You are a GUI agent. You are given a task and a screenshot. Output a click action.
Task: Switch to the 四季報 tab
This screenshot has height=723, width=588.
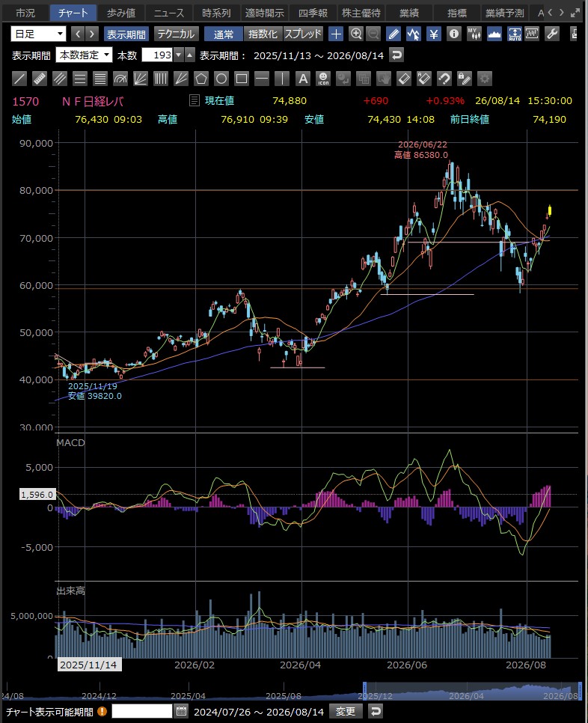[313, 13]
